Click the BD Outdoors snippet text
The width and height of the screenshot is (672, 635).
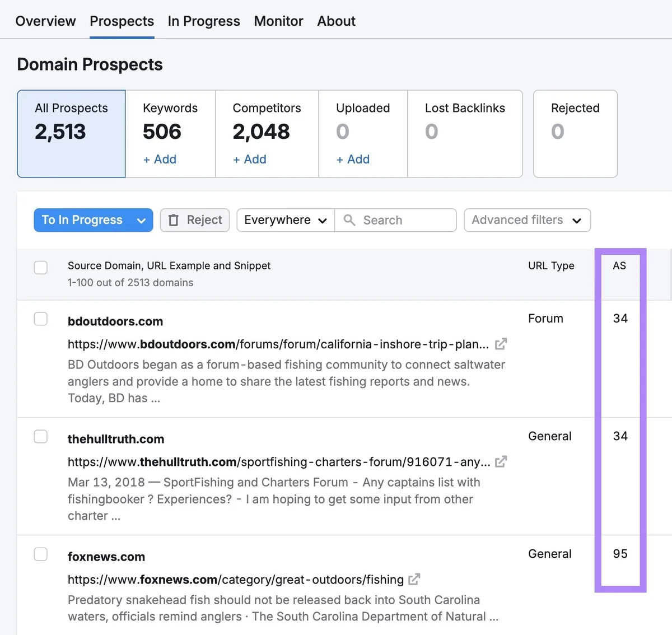(x=286, y=381)
